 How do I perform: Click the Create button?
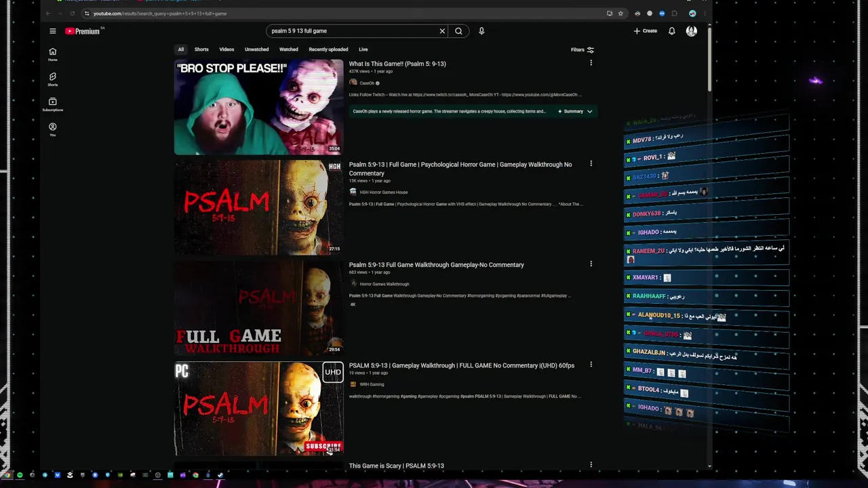pyautogui.click(x=646, y=31)
